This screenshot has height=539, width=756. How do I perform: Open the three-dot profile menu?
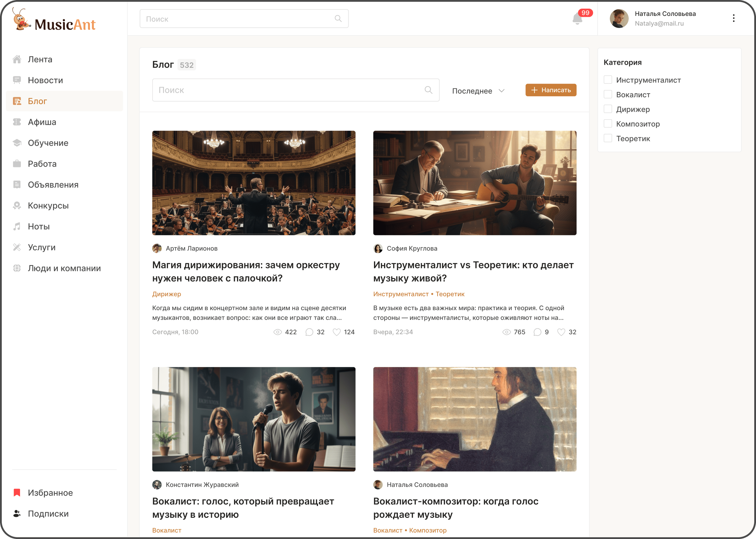(733, 18)
